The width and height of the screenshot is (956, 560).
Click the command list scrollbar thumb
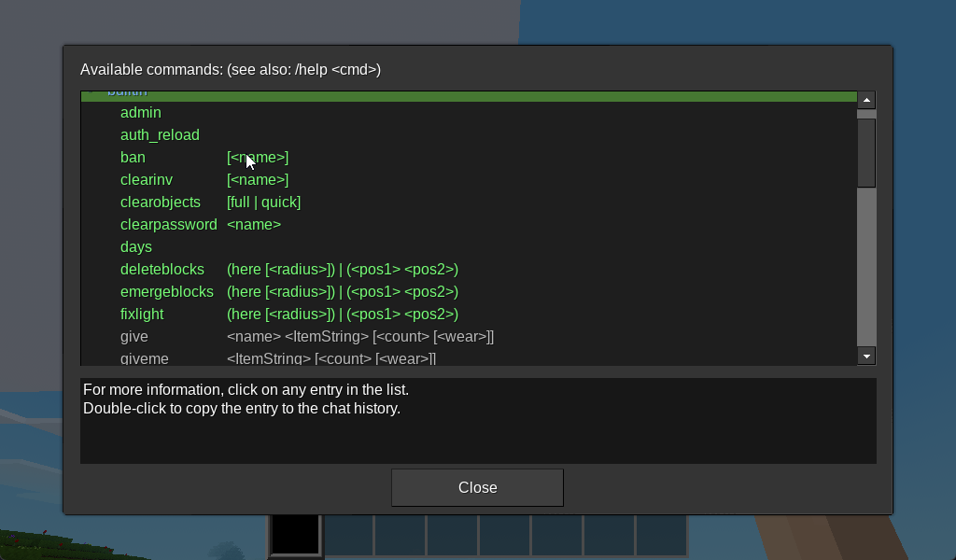[x=866, y=153]
